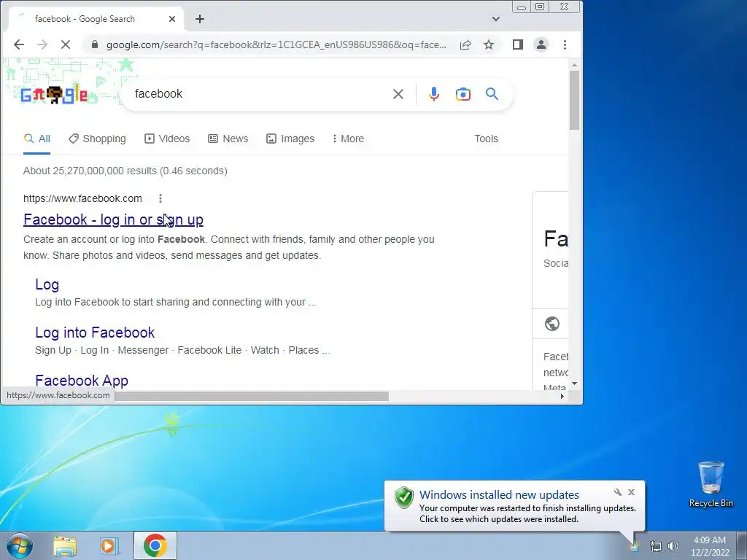Image resolution: width=747 pixels, height=560 pixels.
Task: Open the Facebook App sitelink
Action: tap(82, 381)
